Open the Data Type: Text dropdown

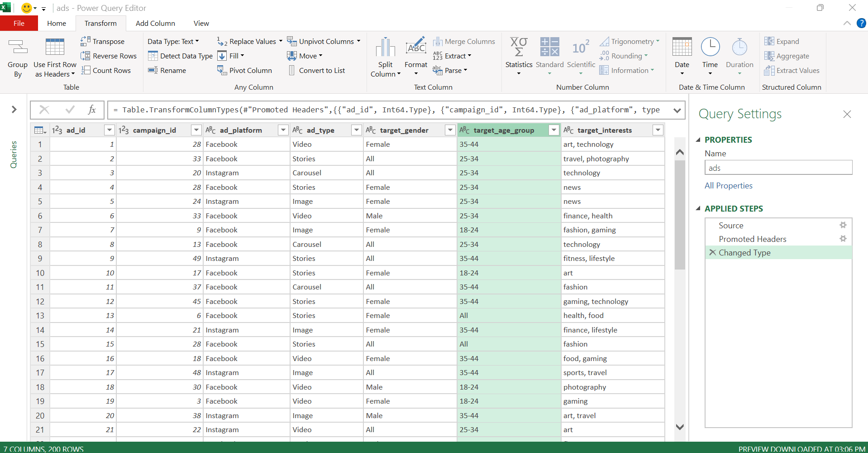[x=173, y=41]
